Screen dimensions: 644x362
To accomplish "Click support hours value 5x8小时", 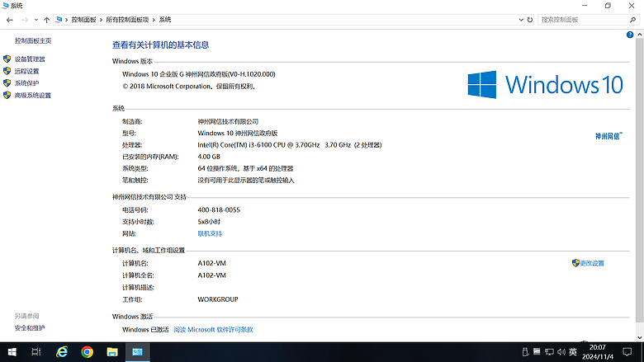I will click(209, 222).
